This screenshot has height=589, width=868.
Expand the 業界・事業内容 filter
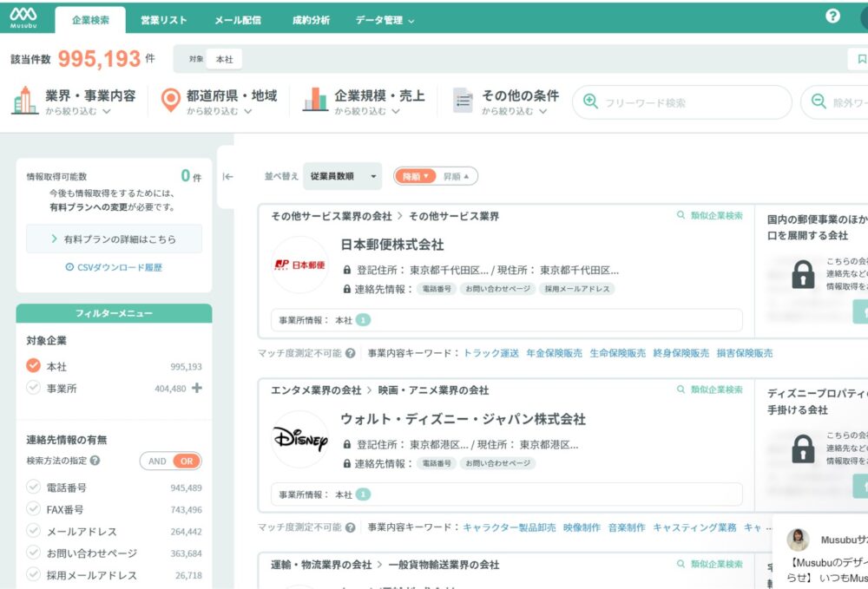90,101
